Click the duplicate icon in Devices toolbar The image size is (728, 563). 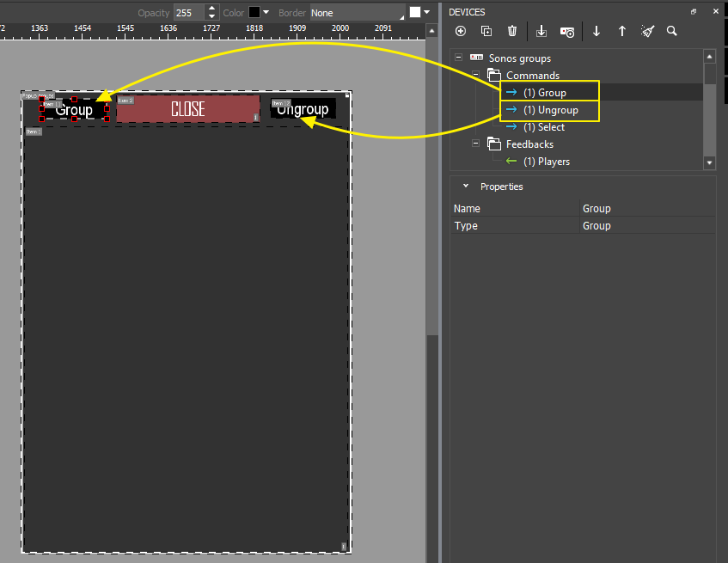tap(486, 31)
